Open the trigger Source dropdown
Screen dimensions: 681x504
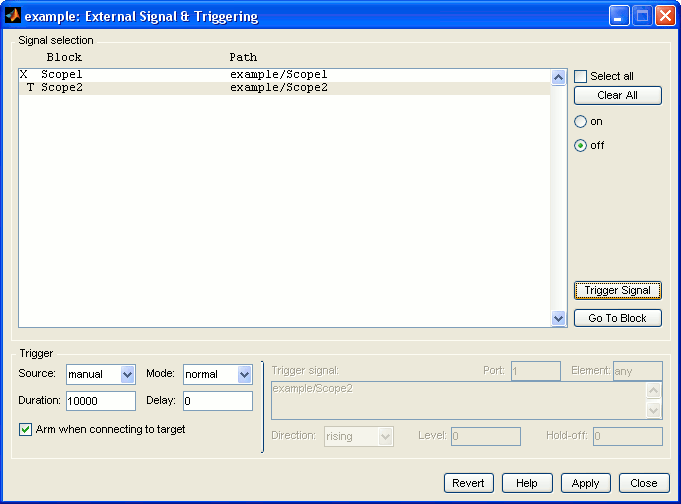tap(127, 374)
